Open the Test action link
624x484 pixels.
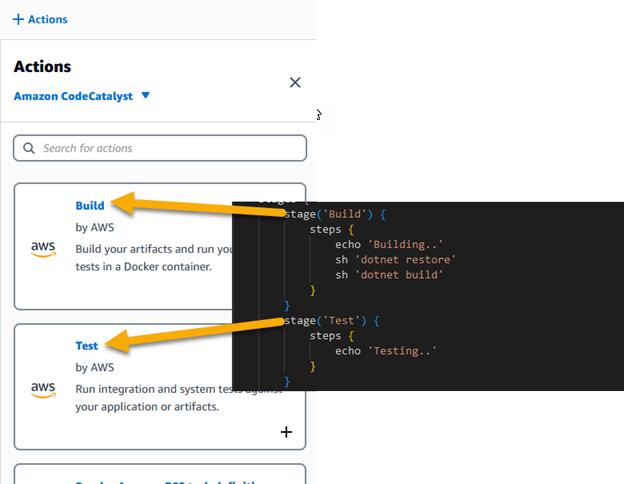[x=87, y=345]
